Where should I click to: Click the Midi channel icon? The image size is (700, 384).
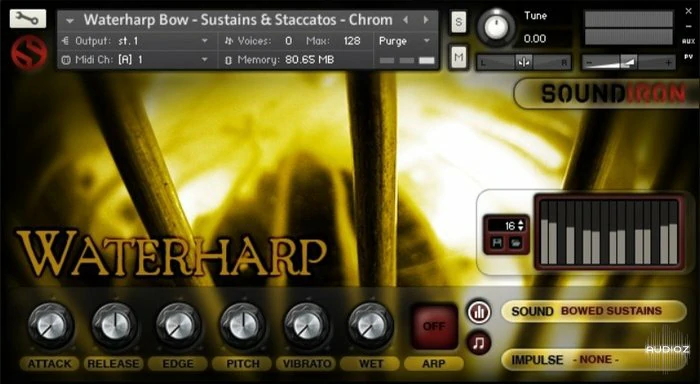point(66,60)
